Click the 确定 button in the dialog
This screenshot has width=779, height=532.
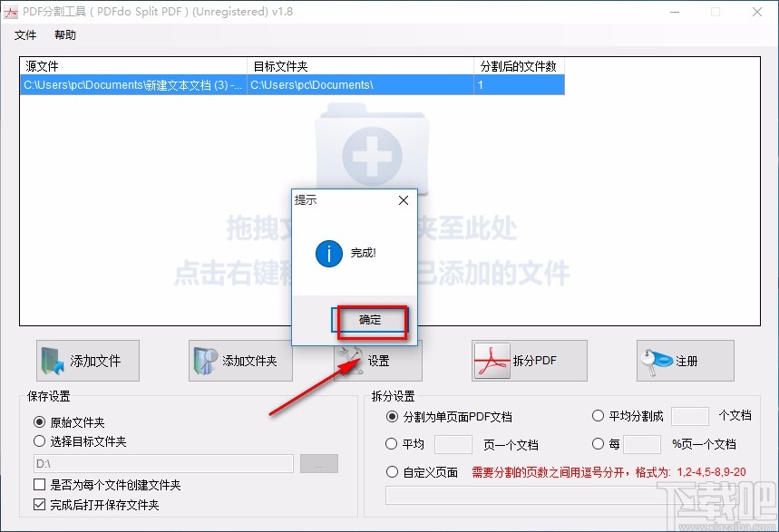[x=372, y=322]
